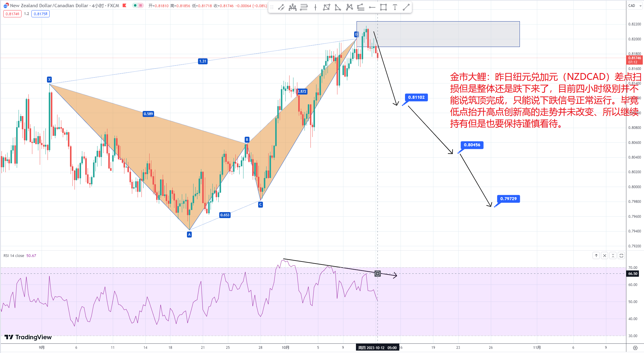
Task: Click the 0.79729 price target label
Action: (x=508, y=199)
